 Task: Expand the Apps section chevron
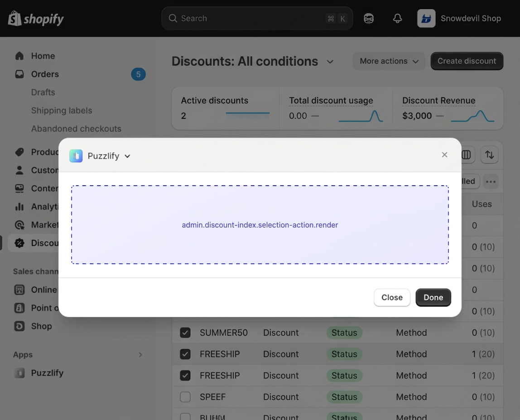click(x=140, y=355)
